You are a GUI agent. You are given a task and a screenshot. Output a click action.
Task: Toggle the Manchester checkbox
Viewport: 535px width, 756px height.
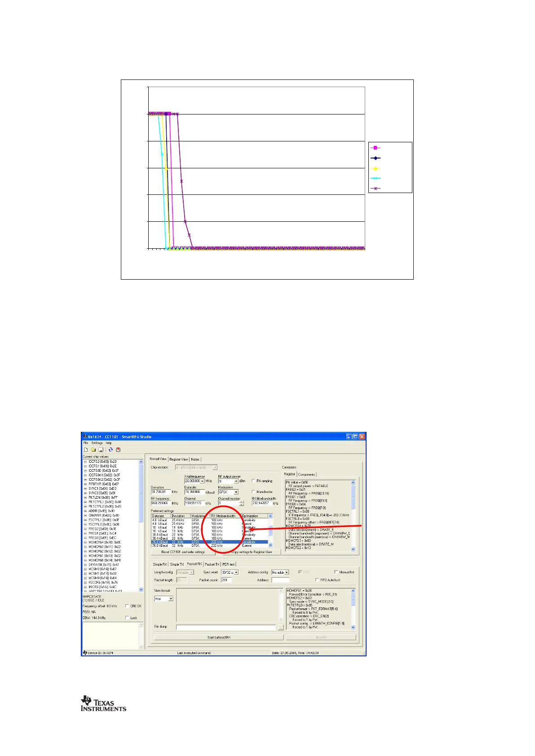pos(253,492)
